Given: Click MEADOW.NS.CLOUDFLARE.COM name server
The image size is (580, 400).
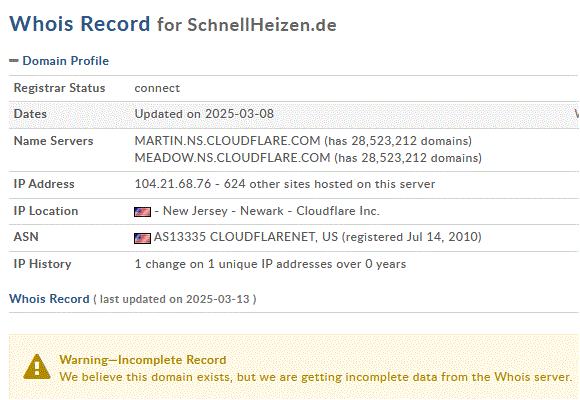Looking at the screenshot, I should point(232,158).
